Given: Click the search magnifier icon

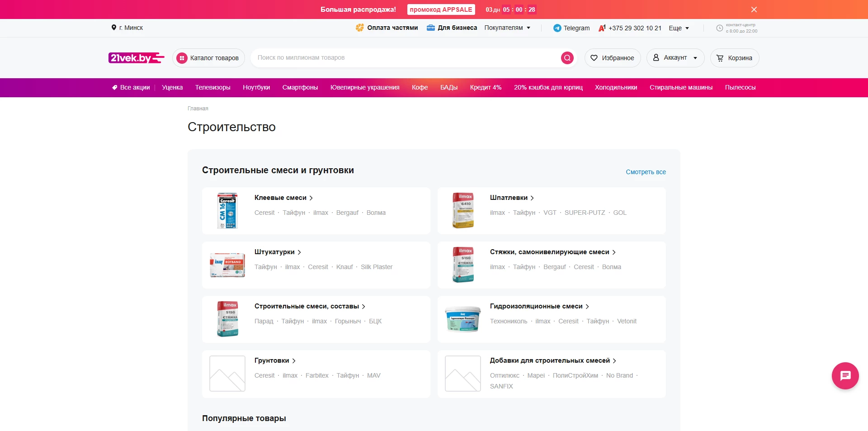Looking at the screenshot, I should click(x=567, y=57).
